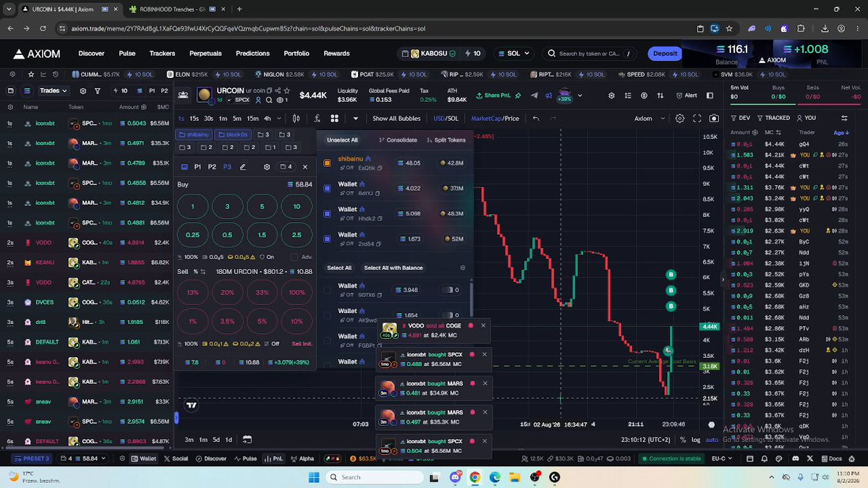868x488 pixels.
Task: Open trade panel settings gear icon
Action: [x=267, y=167]
